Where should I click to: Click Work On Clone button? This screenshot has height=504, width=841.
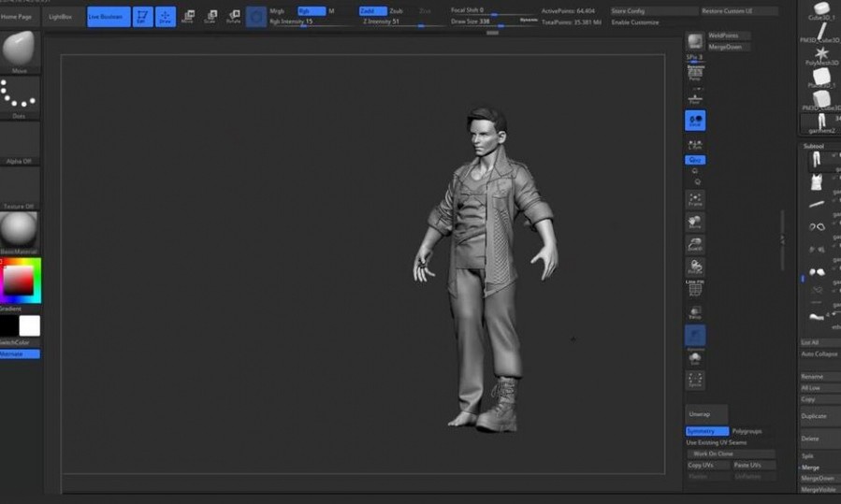tap(732, 454)
